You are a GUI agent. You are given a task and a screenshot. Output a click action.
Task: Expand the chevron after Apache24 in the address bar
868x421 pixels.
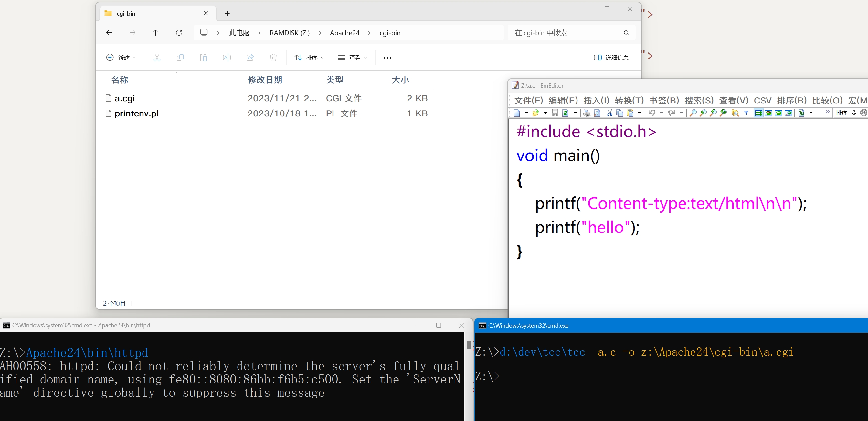click(369, 33)
